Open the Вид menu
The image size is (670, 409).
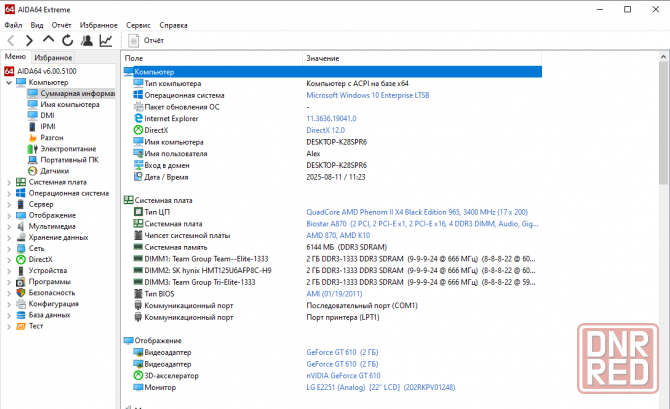click(37, 25)
